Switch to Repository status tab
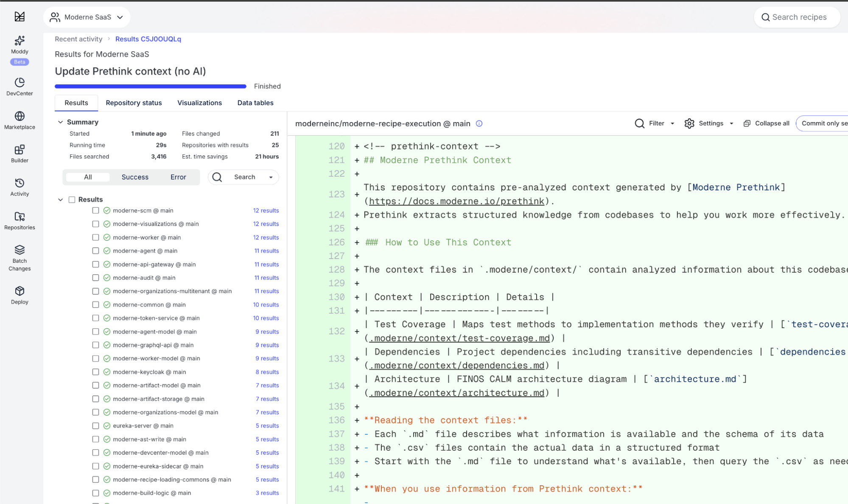 coord(134,103)
